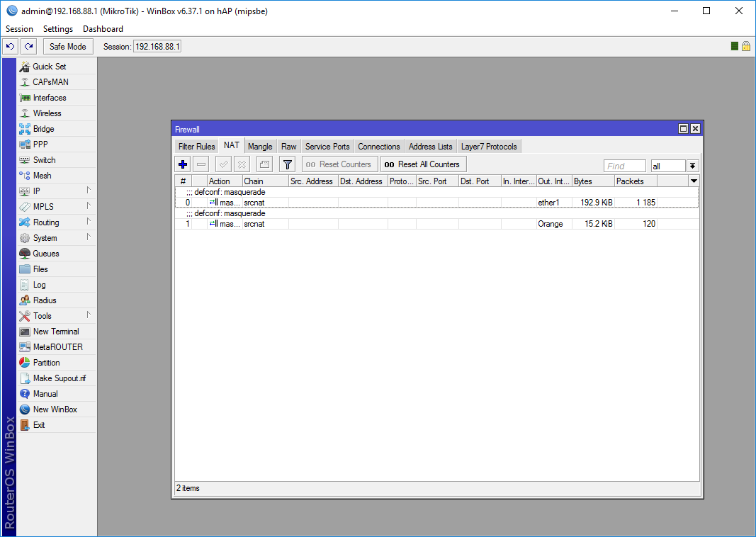Viewport: 756px width, 537px height.
Task: Add new NAT rule with plus
Action: [183, 164]
